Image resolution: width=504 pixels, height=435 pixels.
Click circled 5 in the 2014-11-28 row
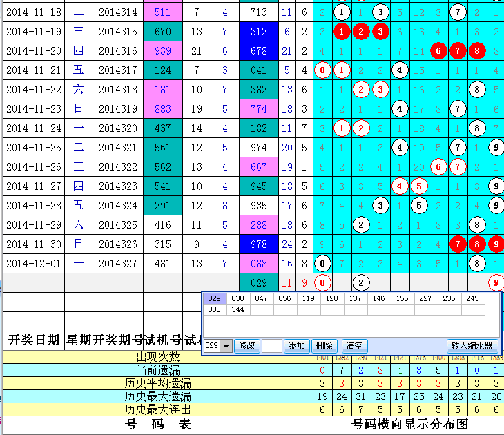click(418, 206)
